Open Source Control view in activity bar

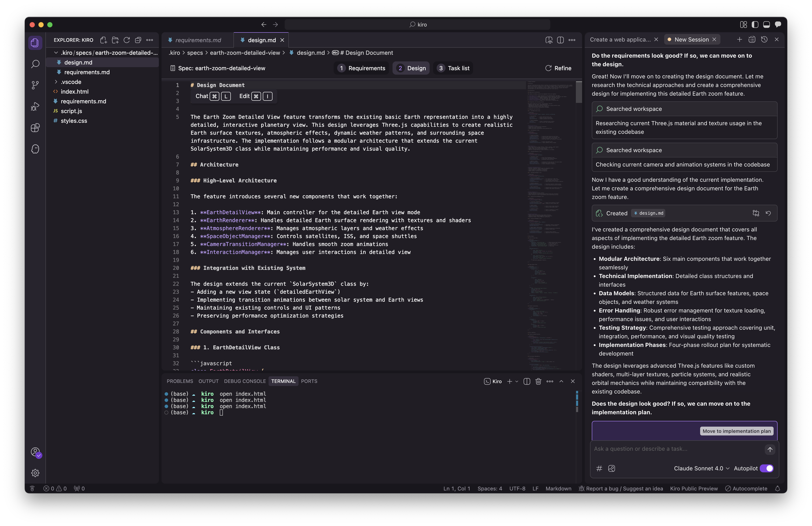click(35, 85)
